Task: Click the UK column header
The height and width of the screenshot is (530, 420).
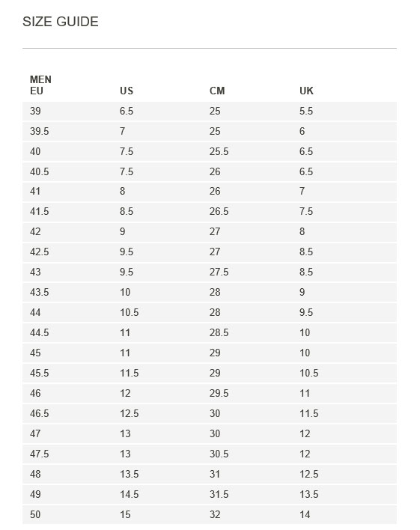Action: (306, 91)
